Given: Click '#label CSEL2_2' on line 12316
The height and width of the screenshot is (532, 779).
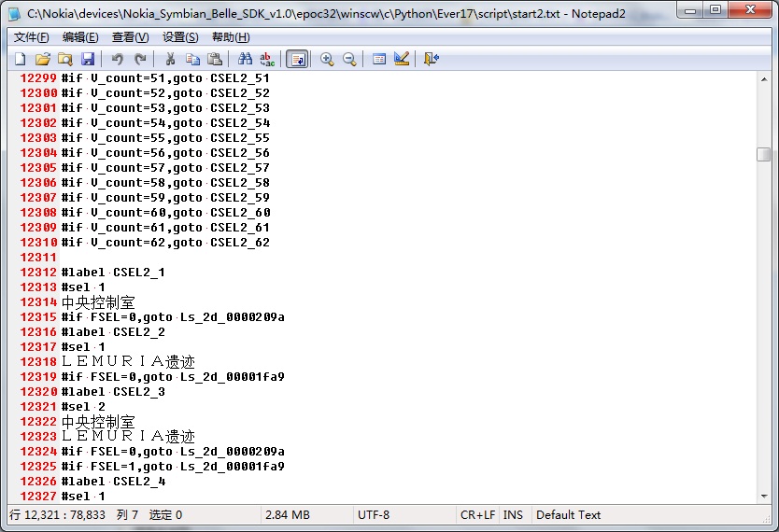Looking at the screenshot, I should pyautogui.click(x=113, y=332).
